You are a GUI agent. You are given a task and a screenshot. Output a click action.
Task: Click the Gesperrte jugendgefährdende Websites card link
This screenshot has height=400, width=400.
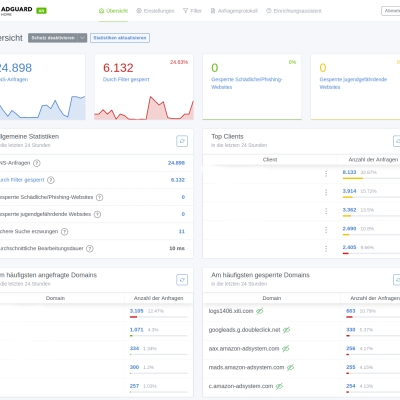(353, 83)
